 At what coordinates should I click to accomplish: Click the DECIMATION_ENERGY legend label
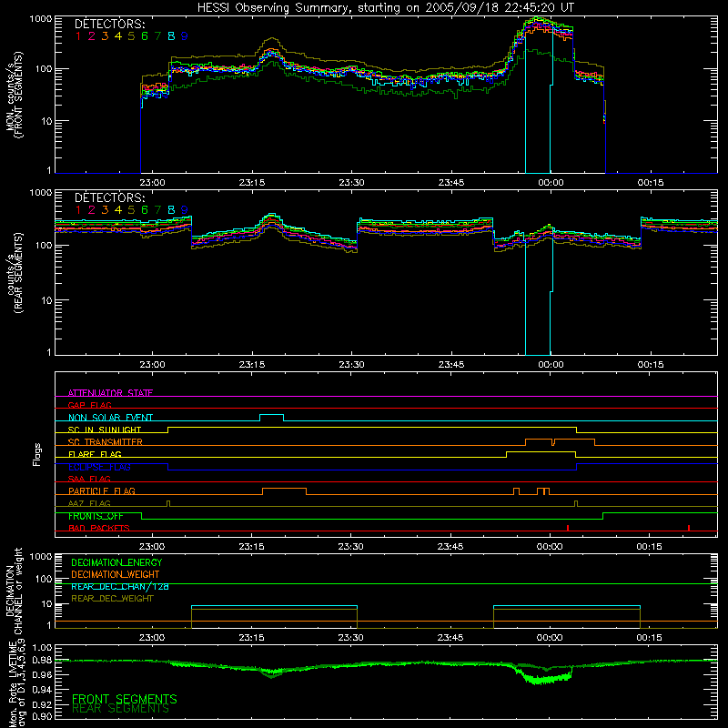[x=116, y=562]
